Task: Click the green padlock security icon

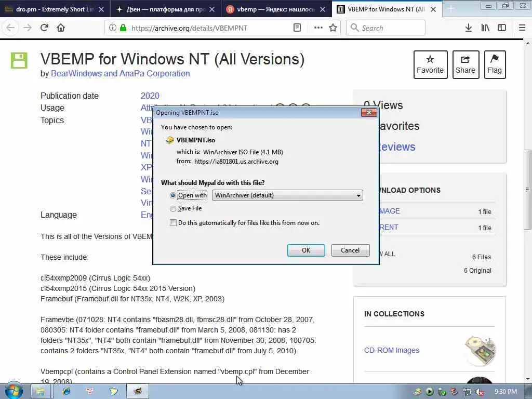Action: point(123,28)
